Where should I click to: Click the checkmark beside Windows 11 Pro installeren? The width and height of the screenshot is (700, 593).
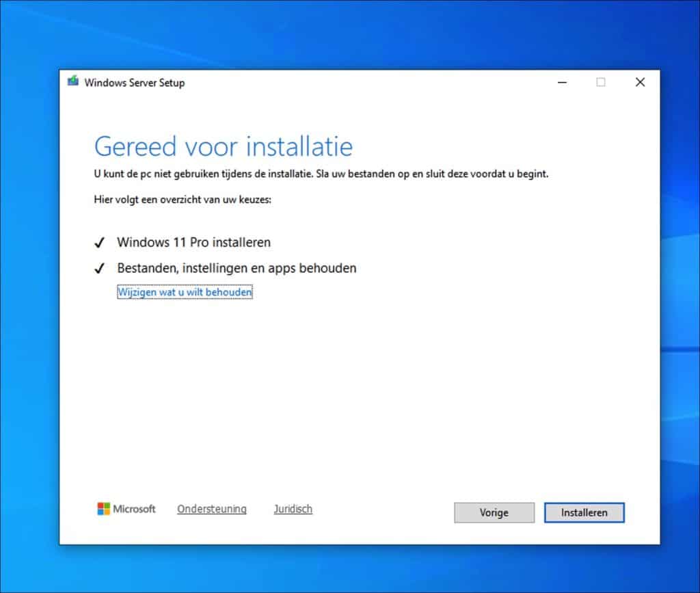(100, 243)
